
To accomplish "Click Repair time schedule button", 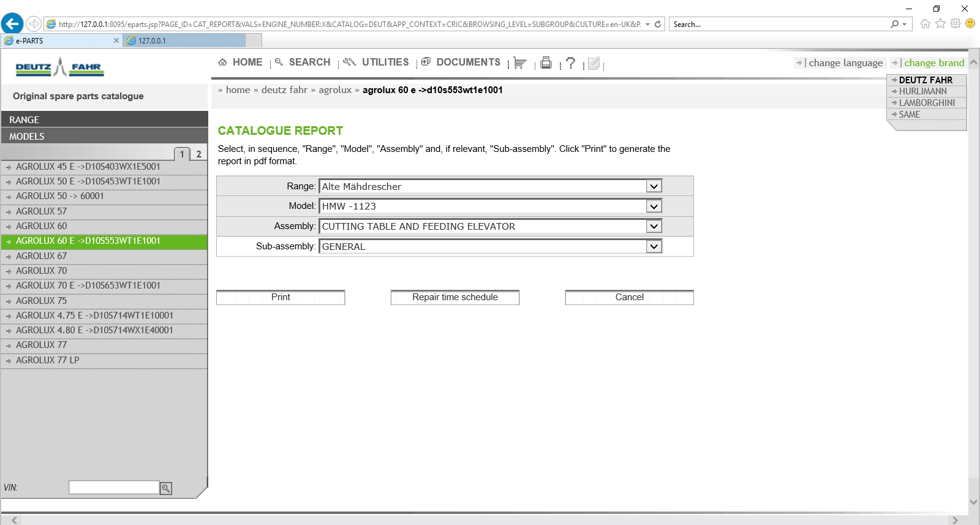I will click(455, 297).
